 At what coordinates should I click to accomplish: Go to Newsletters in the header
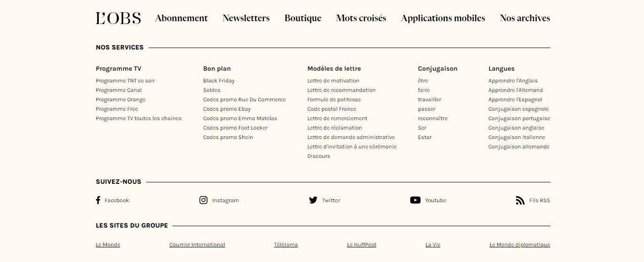(246, 18)
